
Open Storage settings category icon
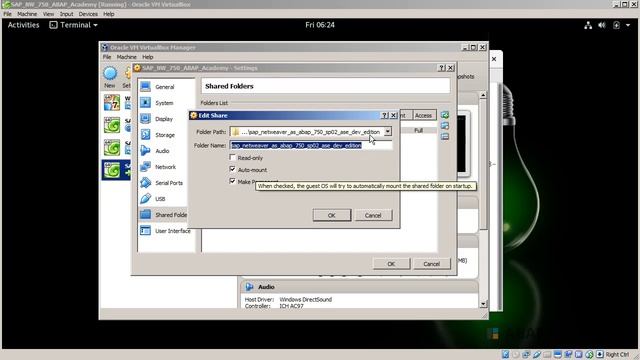145,134
